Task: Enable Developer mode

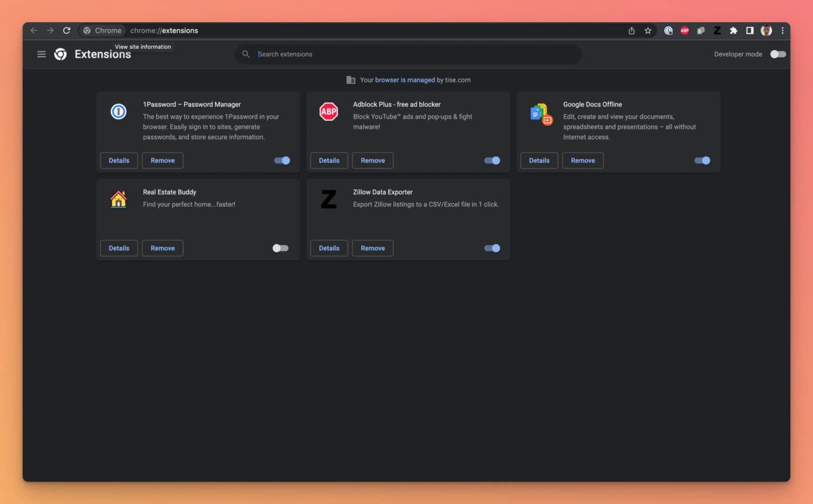Action: point(778,54)
